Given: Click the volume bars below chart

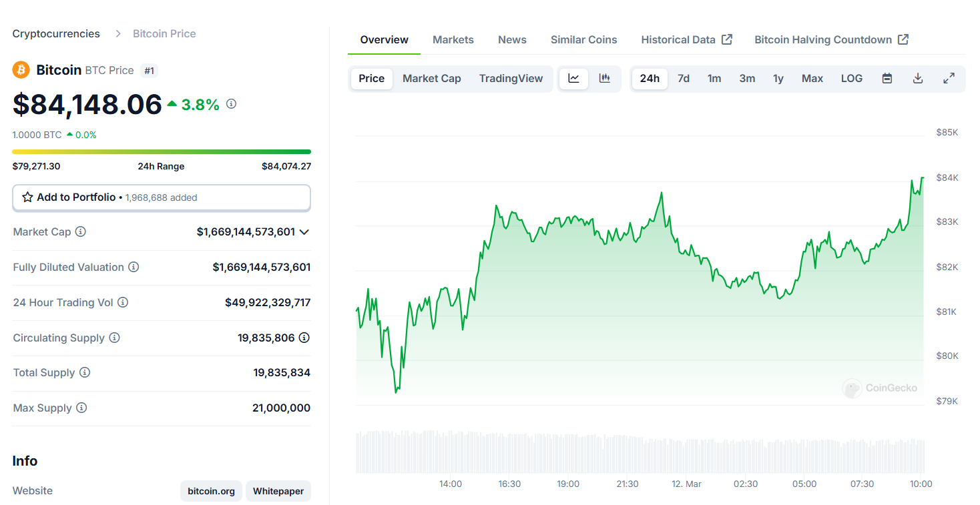Looking at the screenshot, I should click(x=640, y=452).
